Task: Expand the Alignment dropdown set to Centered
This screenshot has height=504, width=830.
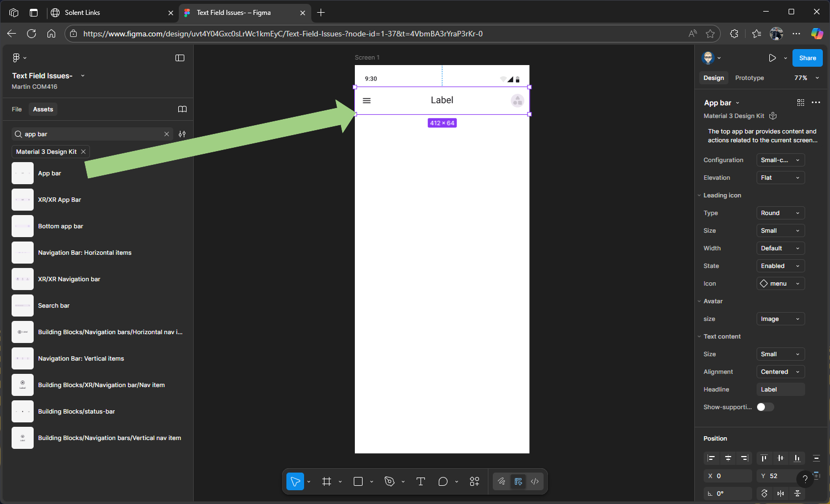Action: [780, 372]
